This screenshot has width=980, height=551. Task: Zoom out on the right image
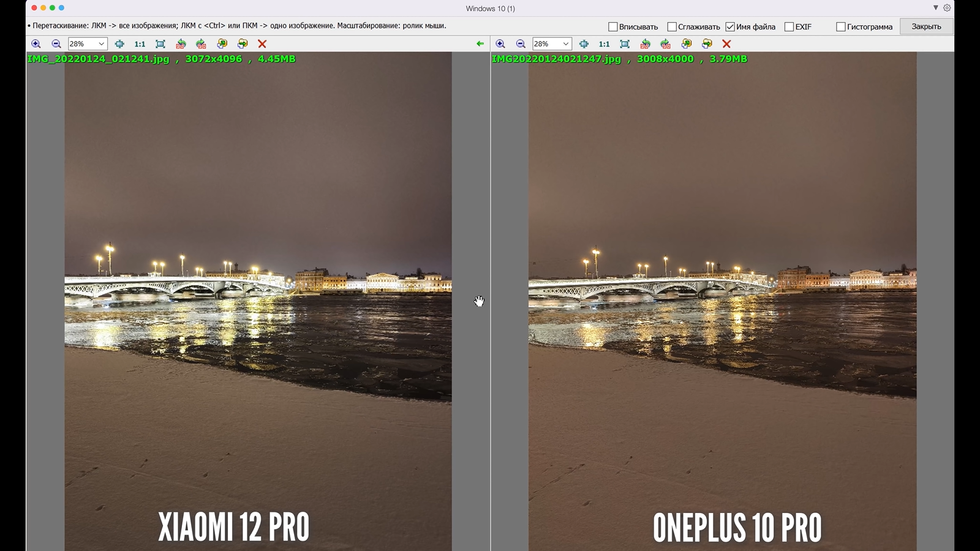(x=521, y=44)
